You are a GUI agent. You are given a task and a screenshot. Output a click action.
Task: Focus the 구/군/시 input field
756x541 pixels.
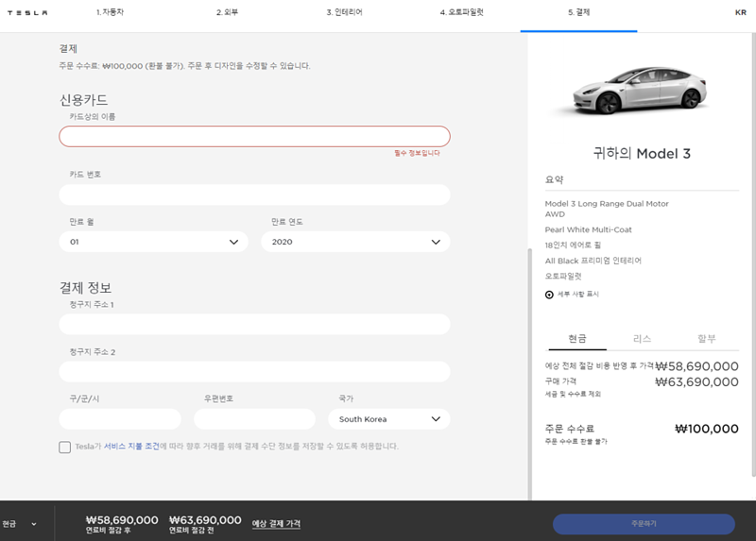pyautogui.click(x=120, y=419)
